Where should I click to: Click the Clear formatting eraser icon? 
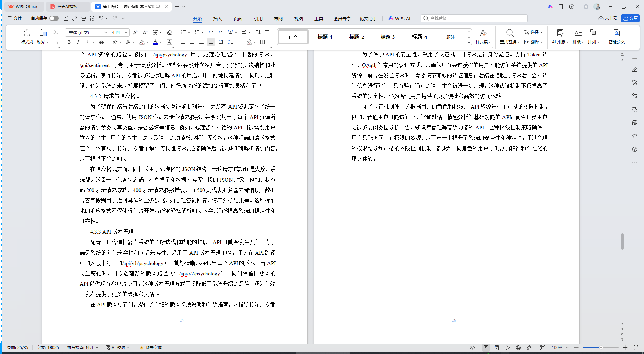tap(169, 32)
